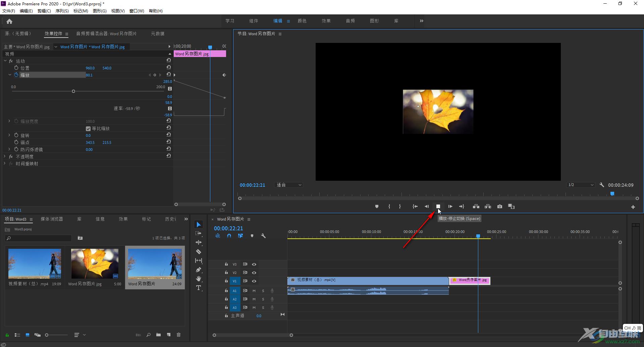This screenshot has width=644, height=347.
Task: Uncheck the uniform scale checkbox
Action: pyautogui.click(x=88, y=129)
